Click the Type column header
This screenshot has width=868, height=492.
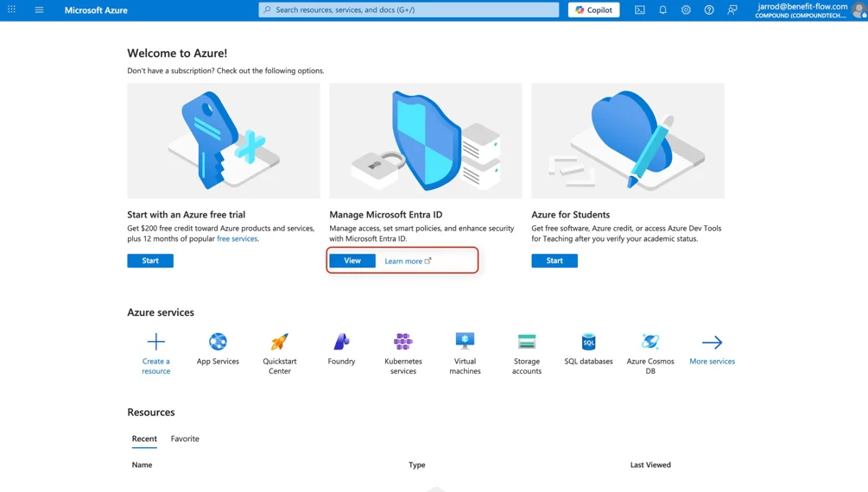tap(417, 465)
